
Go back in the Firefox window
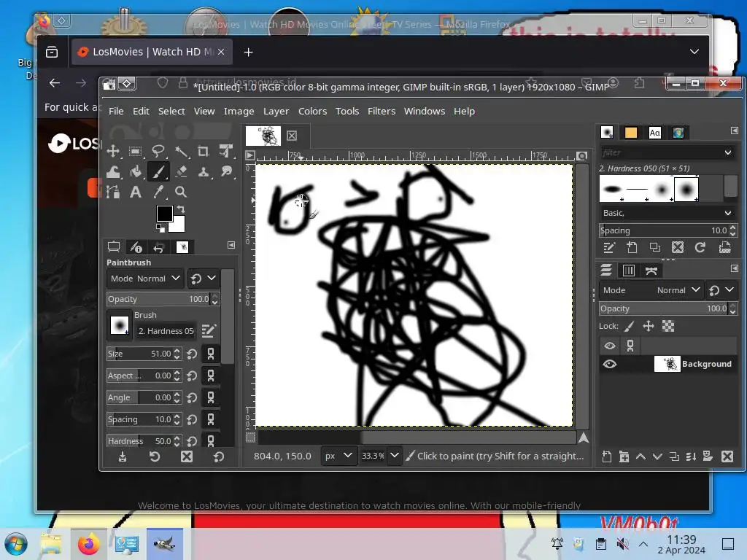(x=55, y=83)
